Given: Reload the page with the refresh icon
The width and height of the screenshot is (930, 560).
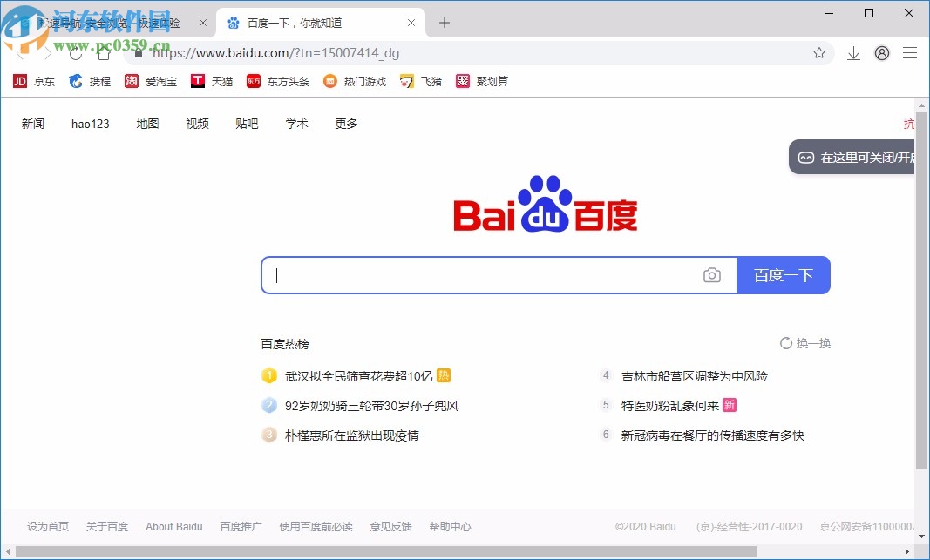Looking at the screenshot, I should [75, 53].
